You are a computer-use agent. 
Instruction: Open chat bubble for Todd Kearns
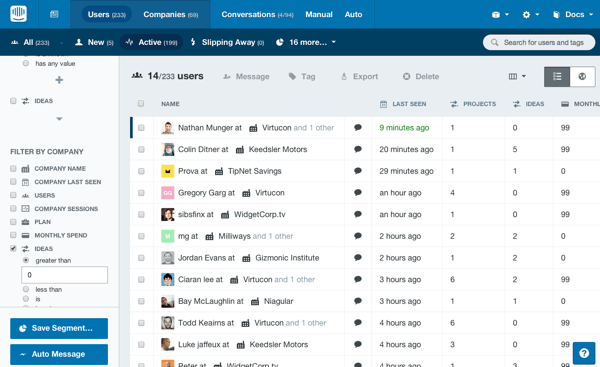[x=358, y=323]
